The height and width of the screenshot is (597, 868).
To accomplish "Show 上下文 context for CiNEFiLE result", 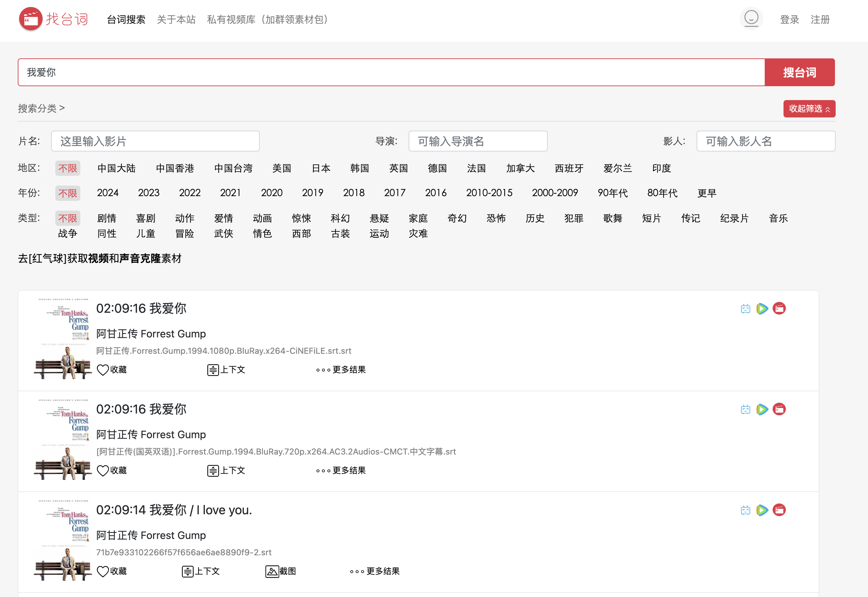I will (x=226, y=370).
